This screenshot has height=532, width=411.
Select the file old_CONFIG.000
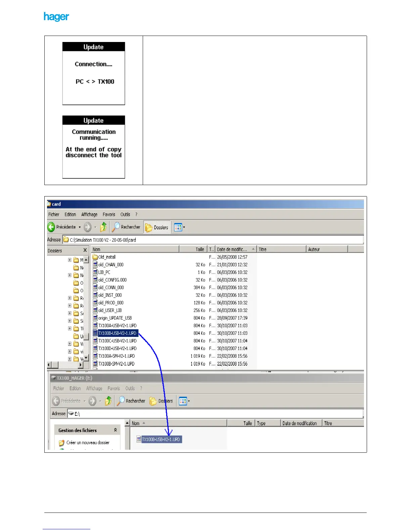112,280
